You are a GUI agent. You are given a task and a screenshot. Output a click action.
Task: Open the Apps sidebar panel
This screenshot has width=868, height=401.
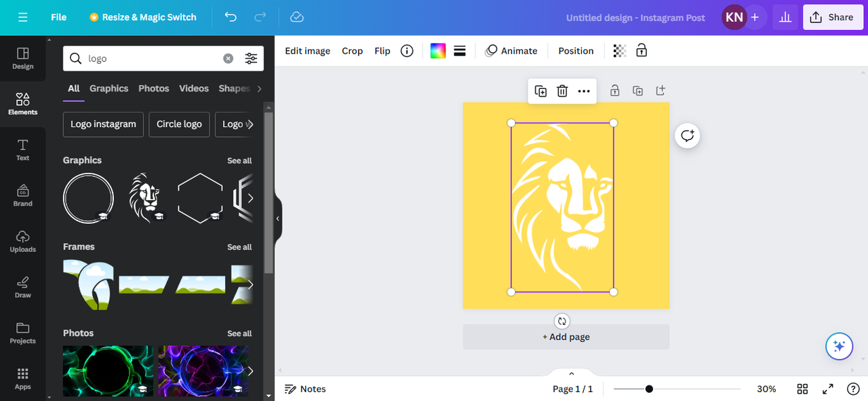tap(22, 379)
